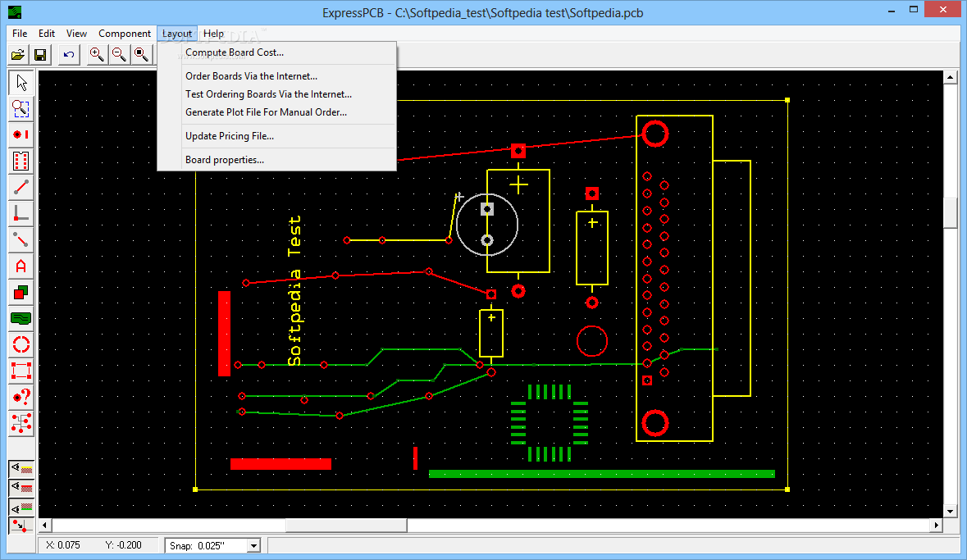Screen dimensions: 967x560
Task: Click the vertical scrollbar down arrow
Action: (951, 512)
